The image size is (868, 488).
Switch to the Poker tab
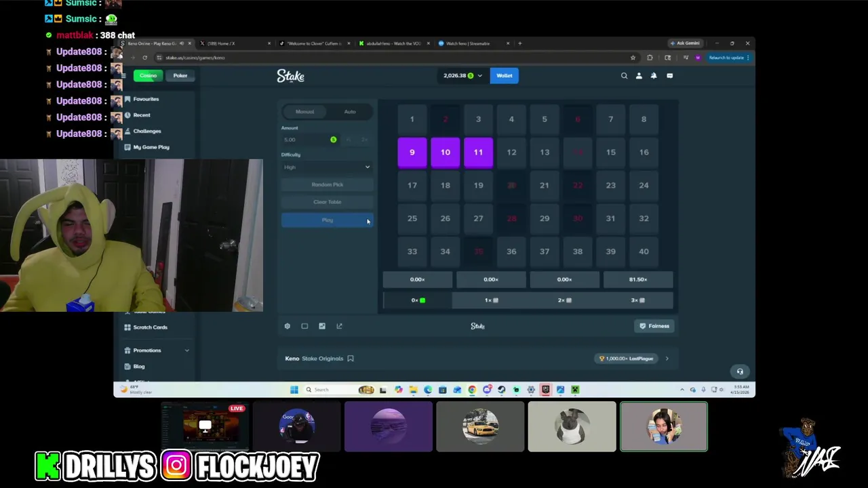coord(180,76)
